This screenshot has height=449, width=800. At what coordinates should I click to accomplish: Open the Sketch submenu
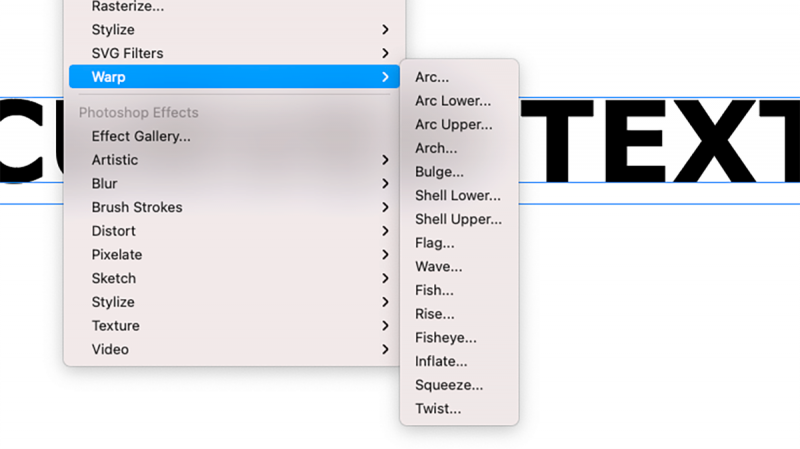[234, 278]
